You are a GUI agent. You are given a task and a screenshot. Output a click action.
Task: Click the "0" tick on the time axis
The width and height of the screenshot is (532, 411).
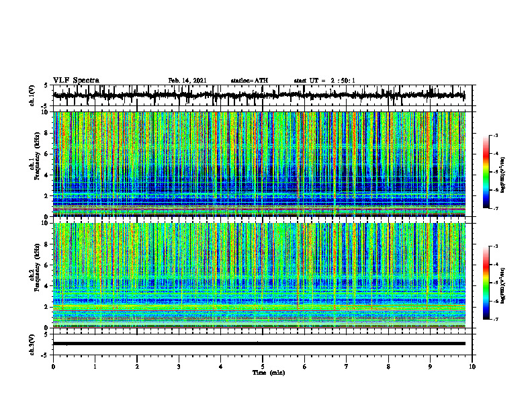point(53,367)
